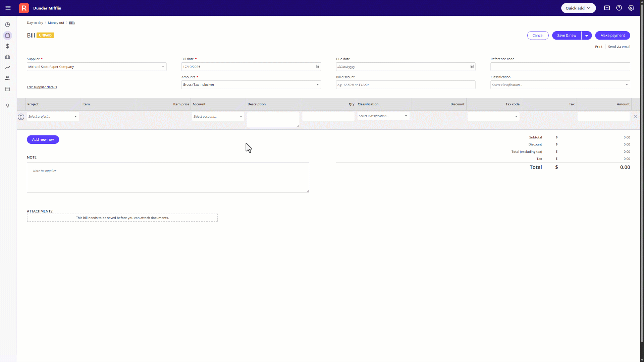The width and height of the screenshot is (644, 362).
Task: Click the dollar sign sidebar icon
Action: pos(7,46)
